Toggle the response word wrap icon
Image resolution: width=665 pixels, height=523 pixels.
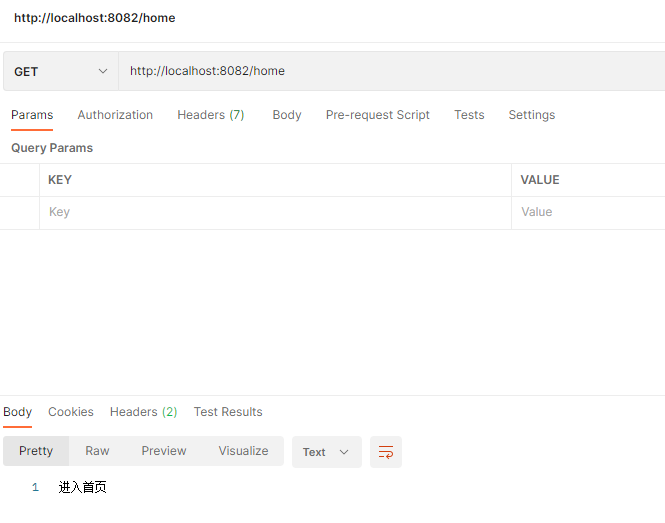pyautogui.click(x=386, y=452)
